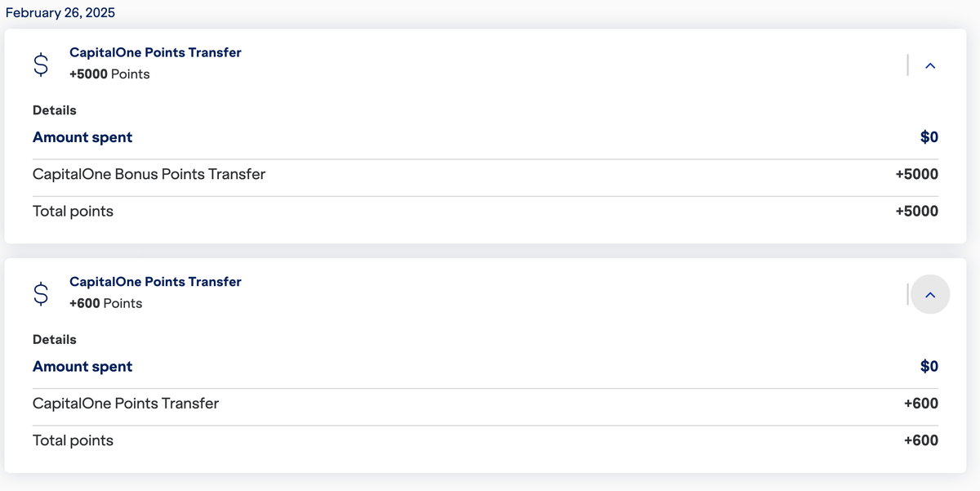
Task: Click the +5000 Total points value
Action: point(916,212)
